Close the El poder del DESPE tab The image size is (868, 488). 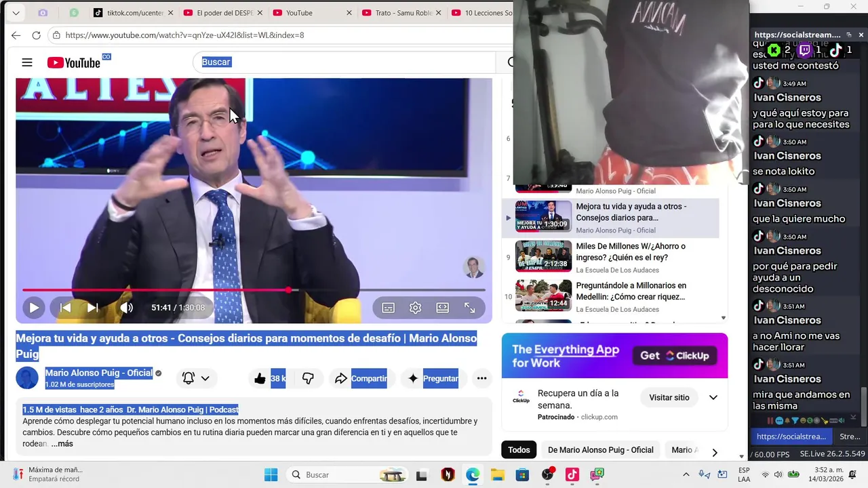click(x=260, y=13)
